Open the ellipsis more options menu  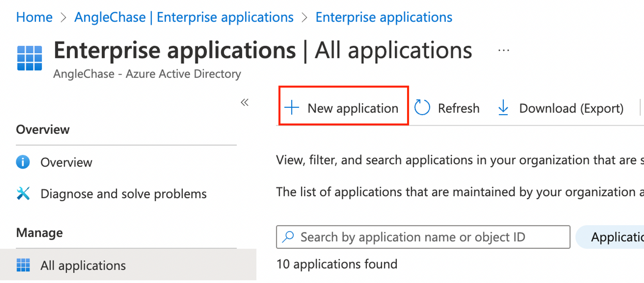(x=504, y=50)
